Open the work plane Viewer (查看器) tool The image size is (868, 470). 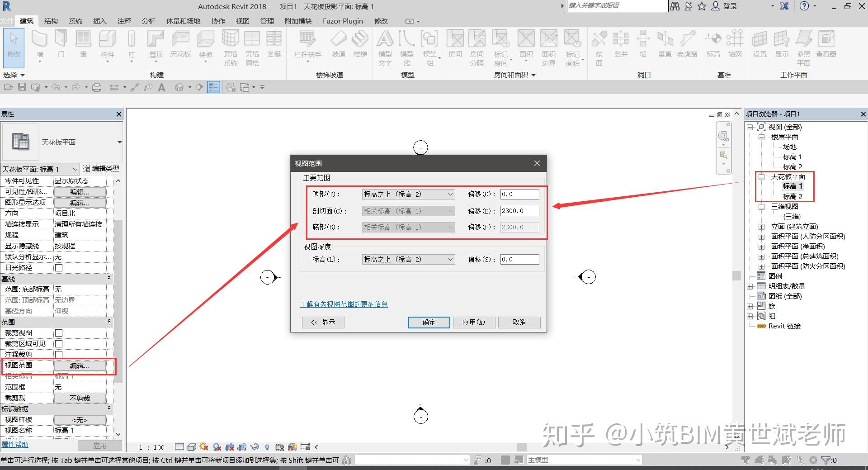[x=826, y=44]
